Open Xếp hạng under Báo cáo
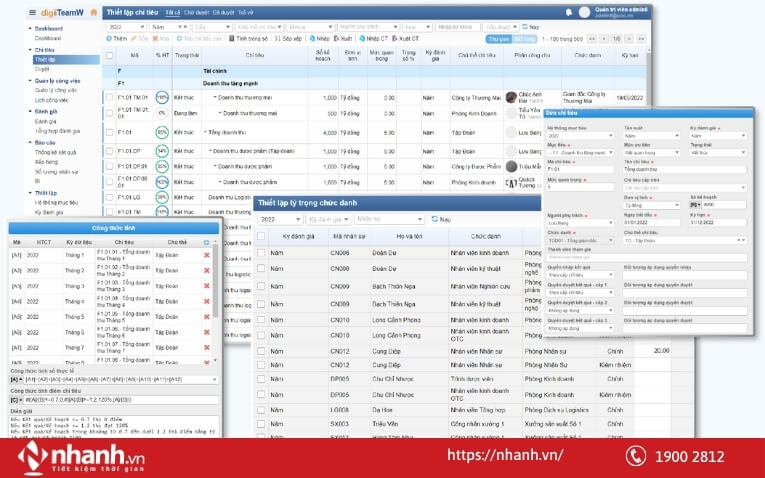 (x=46, y=162)
